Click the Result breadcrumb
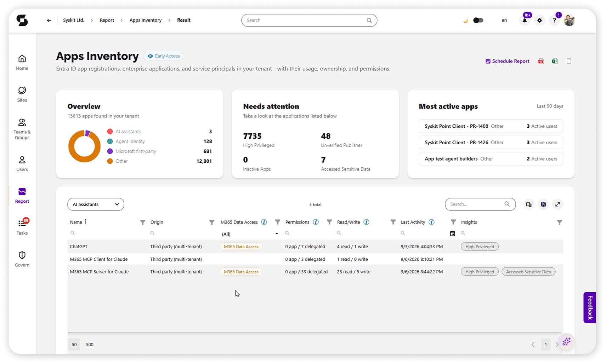The image size is (606, 364). point(184,20)
